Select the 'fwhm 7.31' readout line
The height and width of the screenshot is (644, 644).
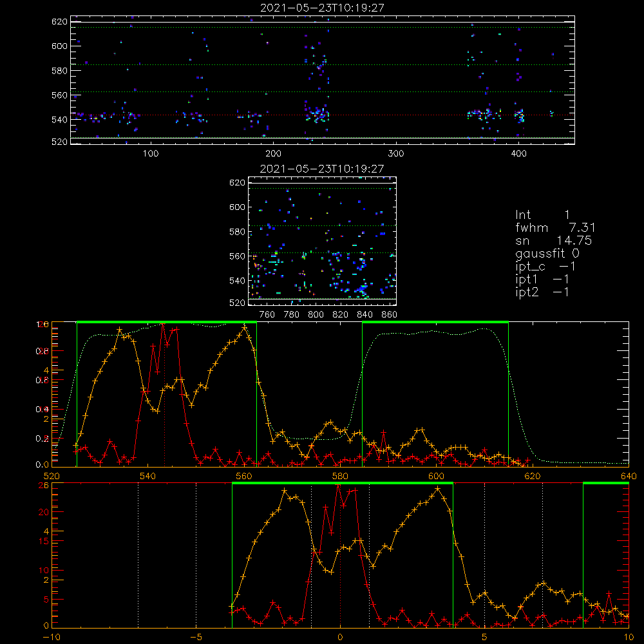point(555,227)
